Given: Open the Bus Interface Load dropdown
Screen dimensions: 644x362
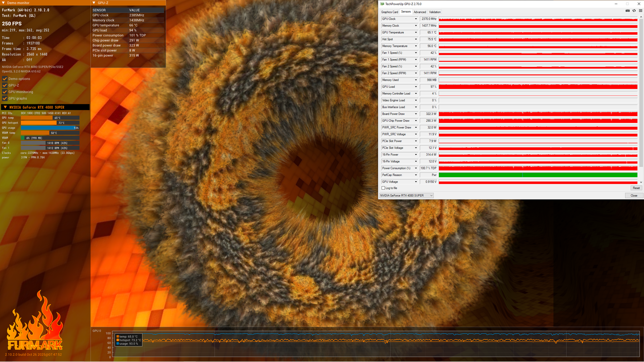Looking at the screenshot, I should pos(416,107).
